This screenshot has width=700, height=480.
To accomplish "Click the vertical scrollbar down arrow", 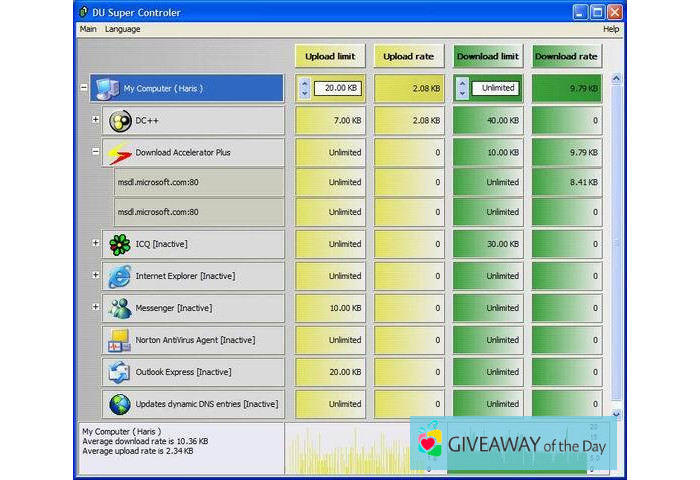I will 616,413.
